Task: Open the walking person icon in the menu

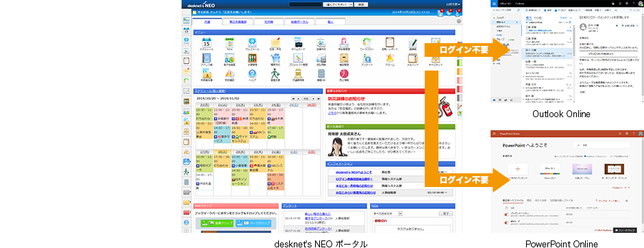Action: coord(275,73)
